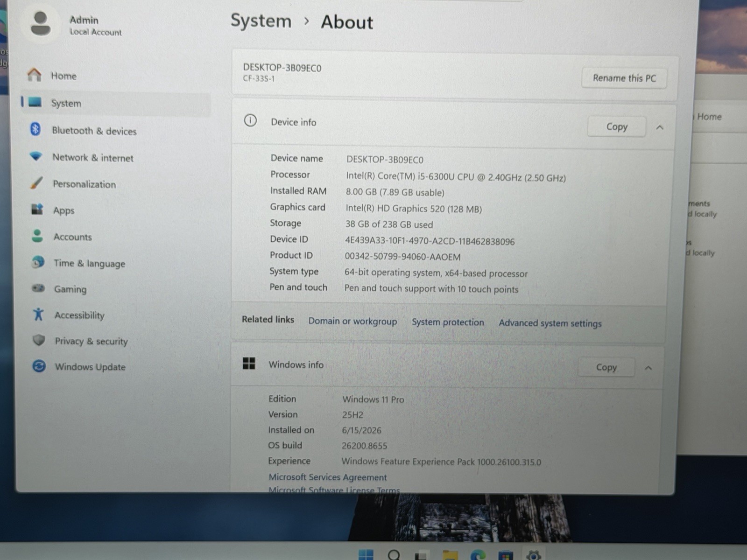Launch Microsoft Edge from the taskbar
The height and width of the screenshot is (560, 747).
pyautogui.click(x=478, y=555)
